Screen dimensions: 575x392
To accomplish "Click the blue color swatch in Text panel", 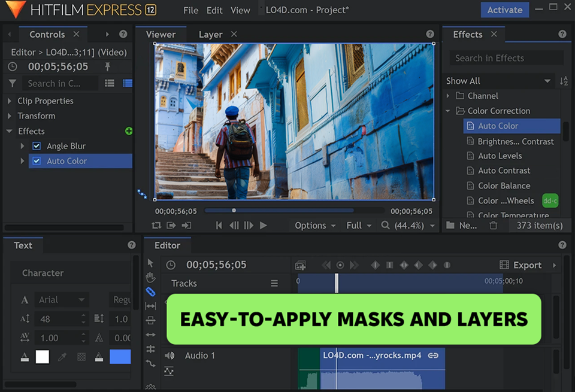I will [120, 357].
